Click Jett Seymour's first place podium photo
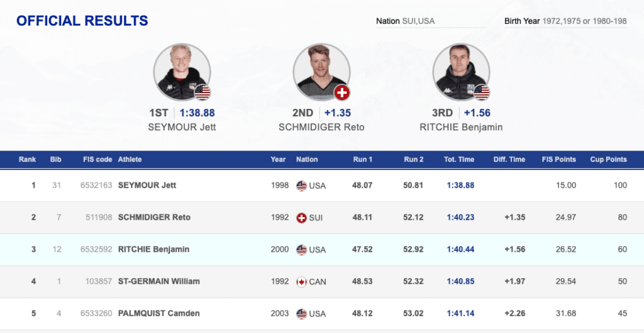 (x=180, y=71)
